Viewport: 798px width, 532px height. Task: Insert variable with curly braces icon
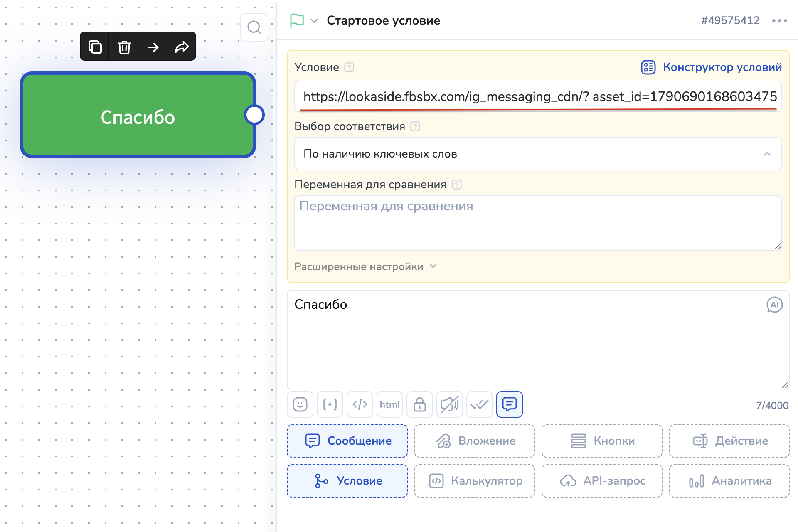pyautogui.click(x=330, y=404)
